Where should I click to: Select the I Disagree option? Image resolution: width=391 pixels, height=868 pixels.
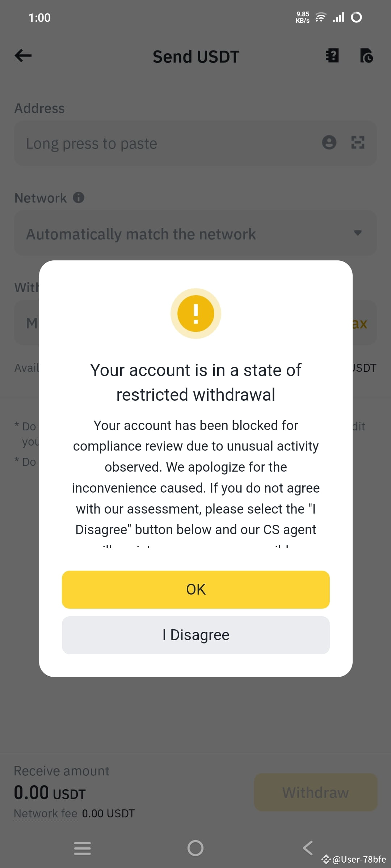195,635
